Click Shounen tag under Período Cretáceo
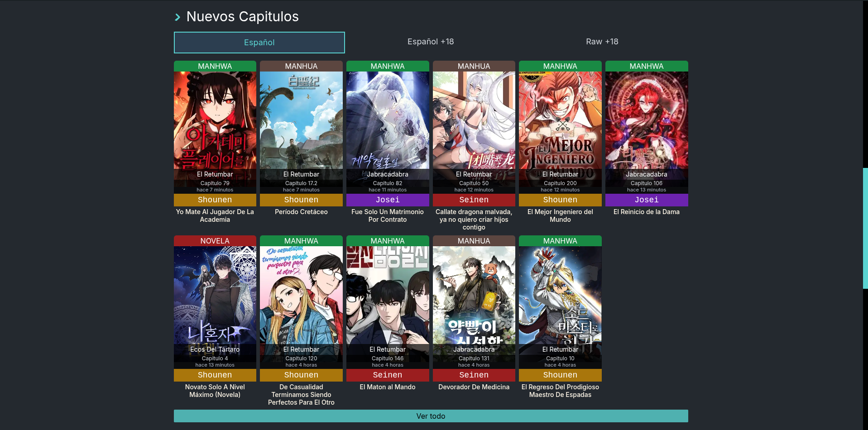868x430 pixels. pos(301,200)
